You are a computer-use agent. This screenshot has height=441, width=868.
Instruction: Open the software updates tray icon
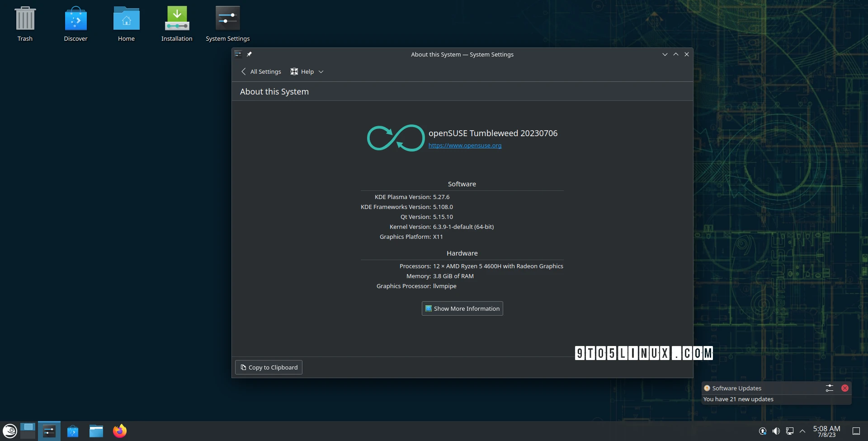[762, 431]
